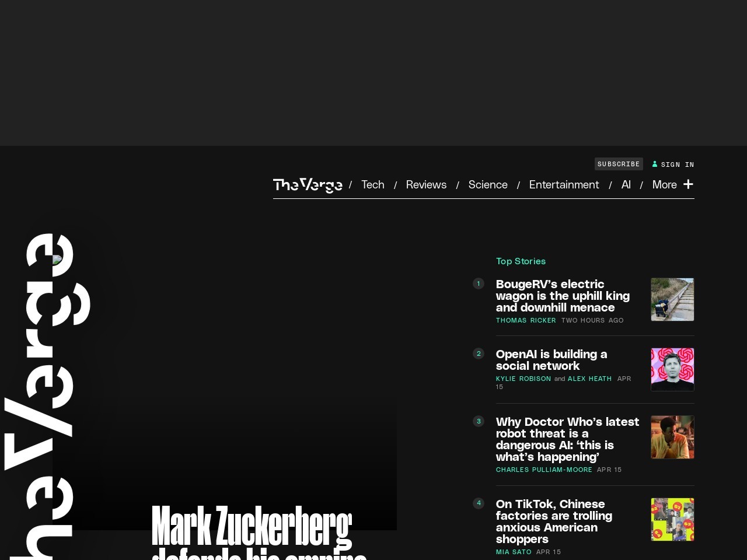This screenshot has height=560, width=747.
Task: Click 'APR 15' date beside Mia Sato
Action: pyautogui.click(x=549, y=552)
